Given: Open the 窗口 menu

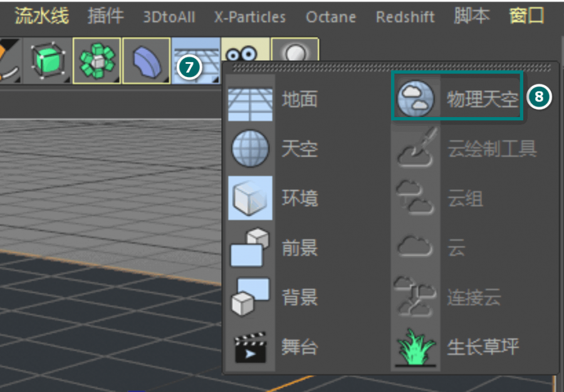Looking at the screenshot, I should coord(526,16).
